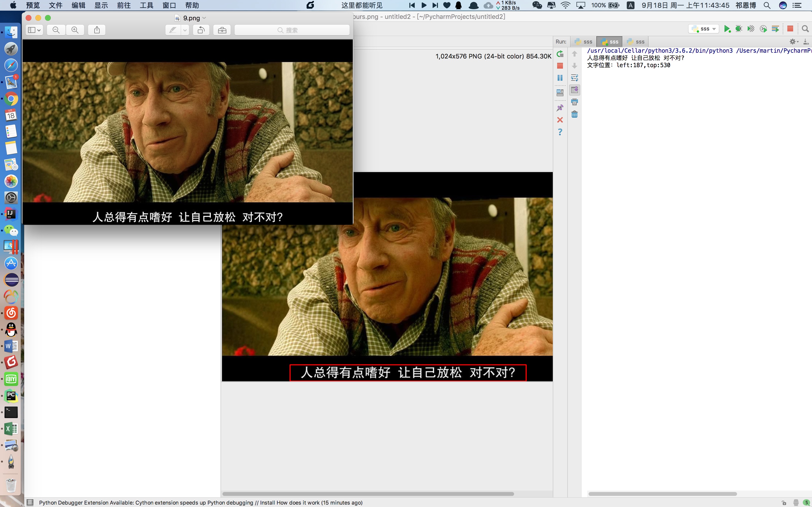
Task: Open the 工具 menu in menu bar
Action: coord(146,5)
